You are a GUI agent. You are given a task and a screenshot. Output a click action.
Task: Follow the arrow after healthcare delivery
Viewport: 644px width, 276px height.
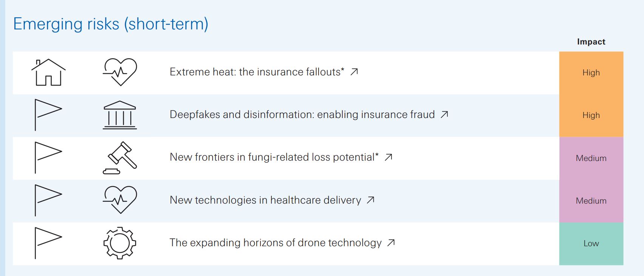click(x=371, y=200)
